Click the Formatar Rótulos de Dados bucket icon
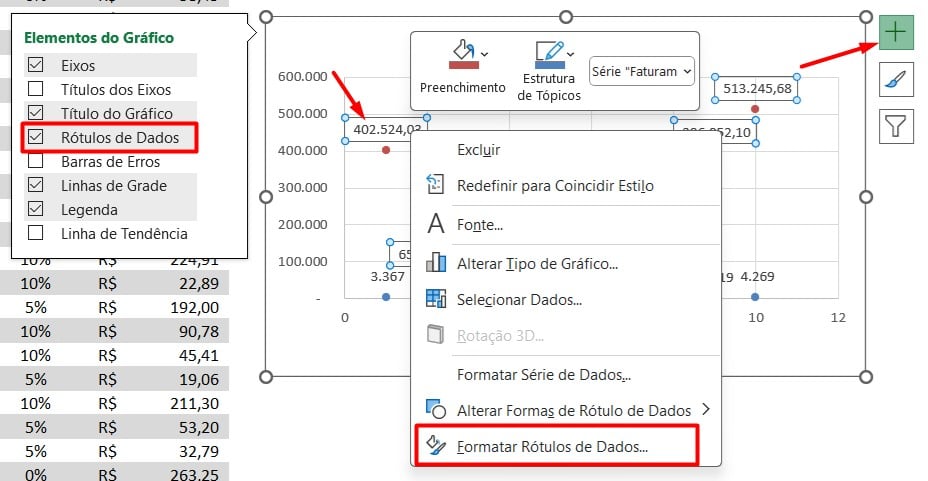928x481 pixels. [436, 445]
